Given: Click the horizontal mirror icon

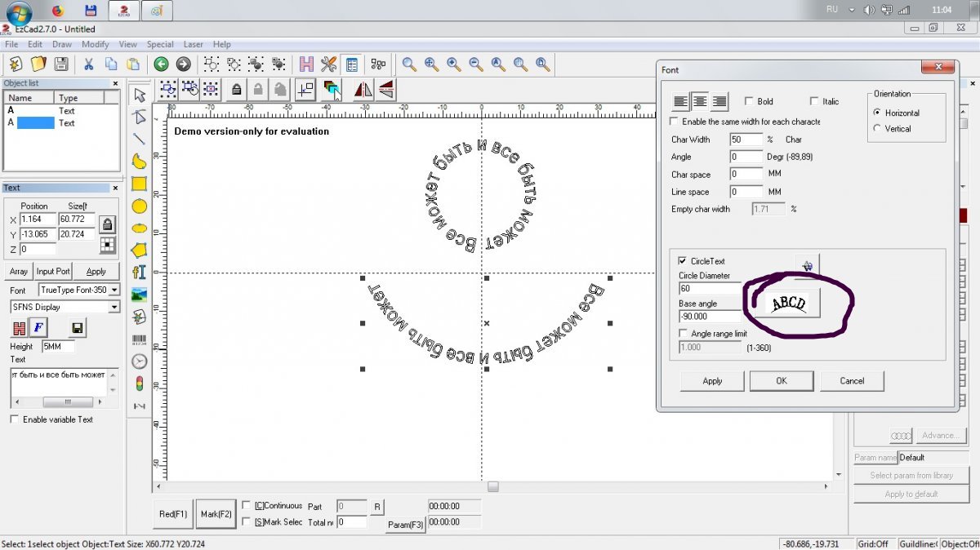Looking at the screenshot, I should click(x=363, y=89).
